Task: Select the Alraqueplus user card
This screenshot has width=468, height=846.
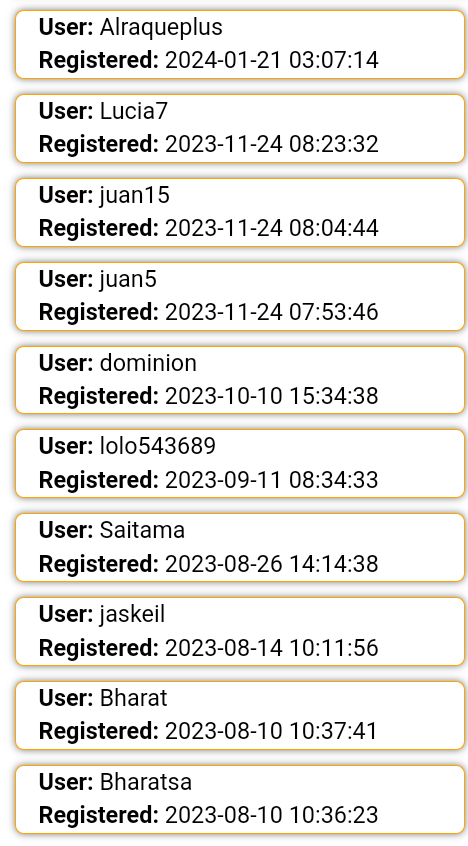Action: click(x=240, y=45)
